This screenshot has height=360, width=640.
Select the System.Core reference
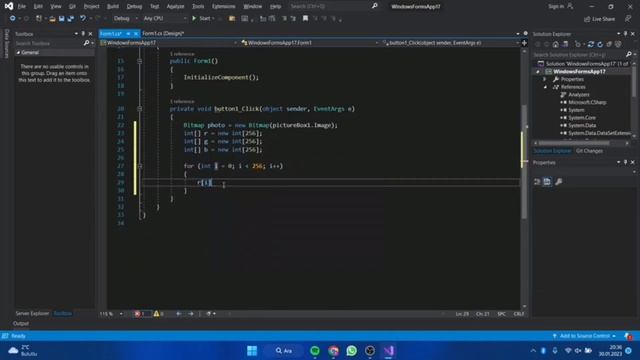[x=582, y=118]
